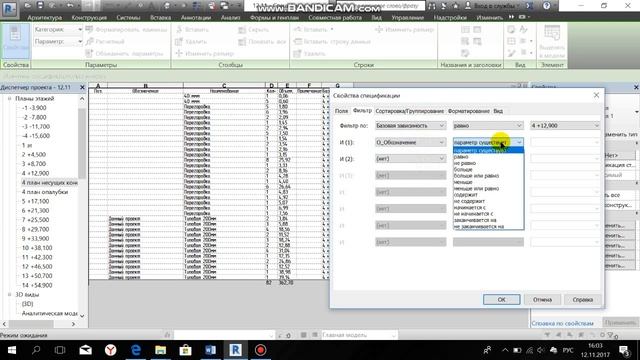The image size is (640, 360).
Task: Click Изменить размер in Столбцы panel
Action: [x=205, y=53]
